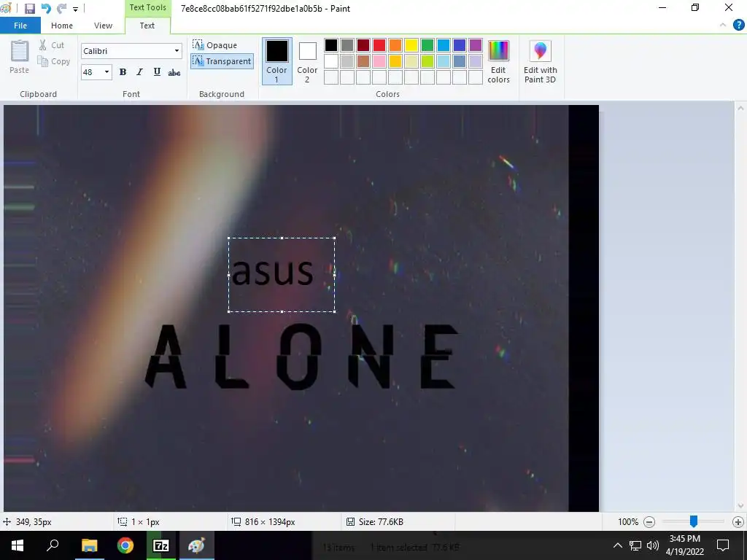Viewport: 747px width, 560px height.
Task: Click inside the asus text box
Action: coord(282,275)
